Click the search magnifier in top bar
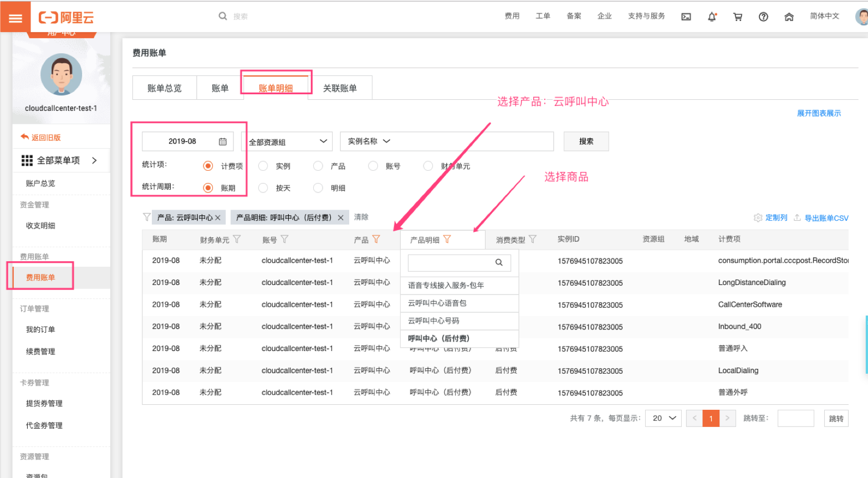 tap(223, 16)
